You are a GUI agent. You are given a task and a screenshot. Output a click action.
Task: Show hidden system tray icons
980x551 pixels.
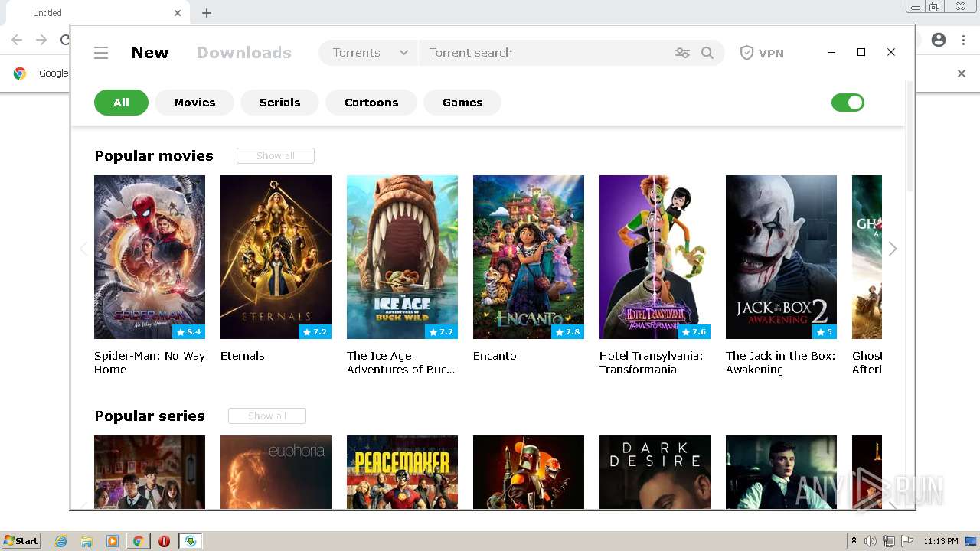click(854, 541)
